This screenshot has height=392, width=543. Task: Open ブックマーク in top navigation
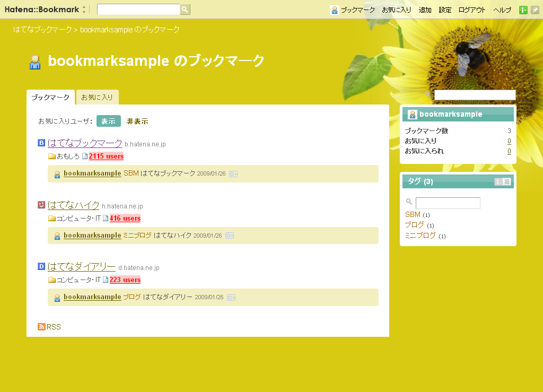(x=358, y=10)
